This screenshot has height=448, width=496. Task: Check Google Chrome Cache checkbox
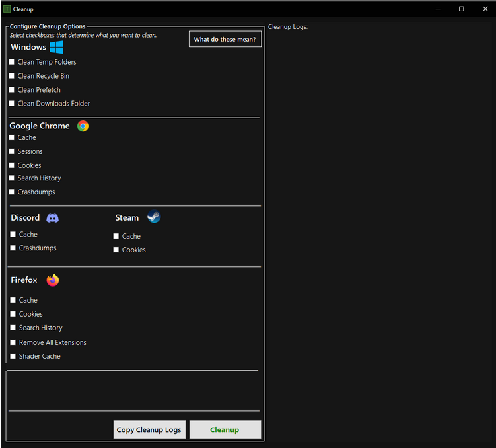tap(12, 137)
